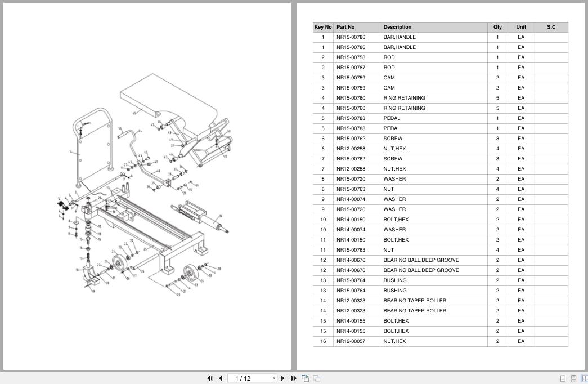The image size is (588, 384).
Task: Jump to the last page
Action: tap(294, 378)
